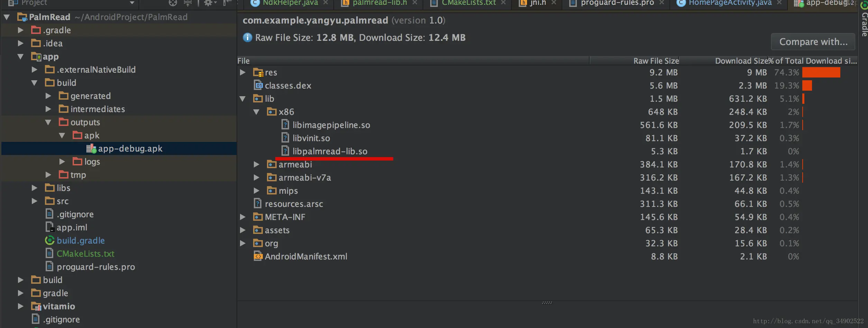The image size is (868, 328).
Task: Expand the vitamio module
Action: click(20, 306)
